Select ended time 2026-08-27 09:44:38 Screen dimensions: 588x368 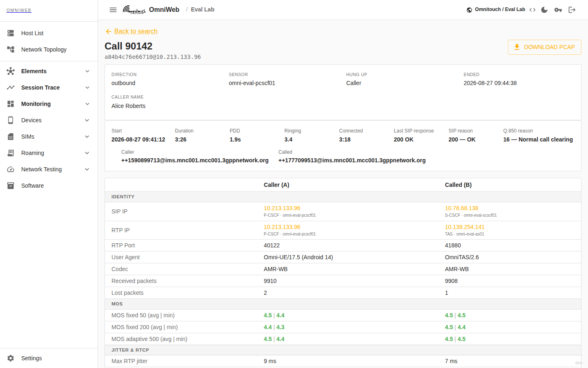[490, 83]
